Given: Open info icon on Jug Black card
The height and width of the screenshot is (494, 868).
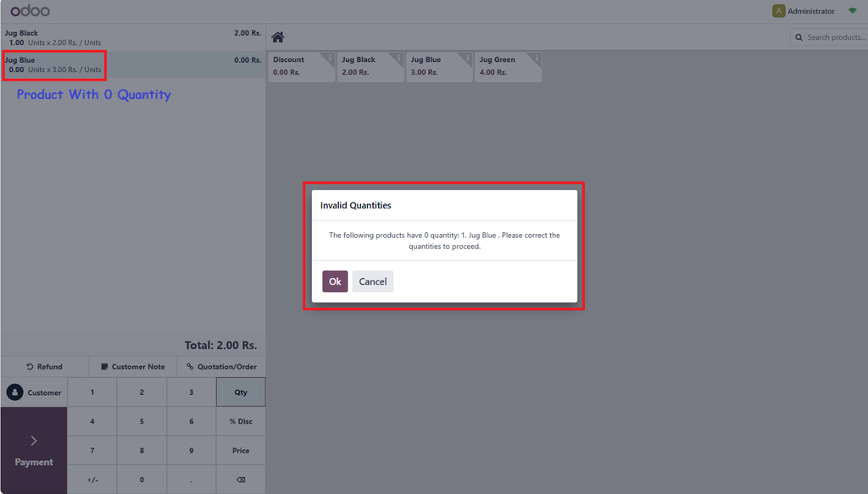Looking at the screenshot, I should [x=398, y=58].
